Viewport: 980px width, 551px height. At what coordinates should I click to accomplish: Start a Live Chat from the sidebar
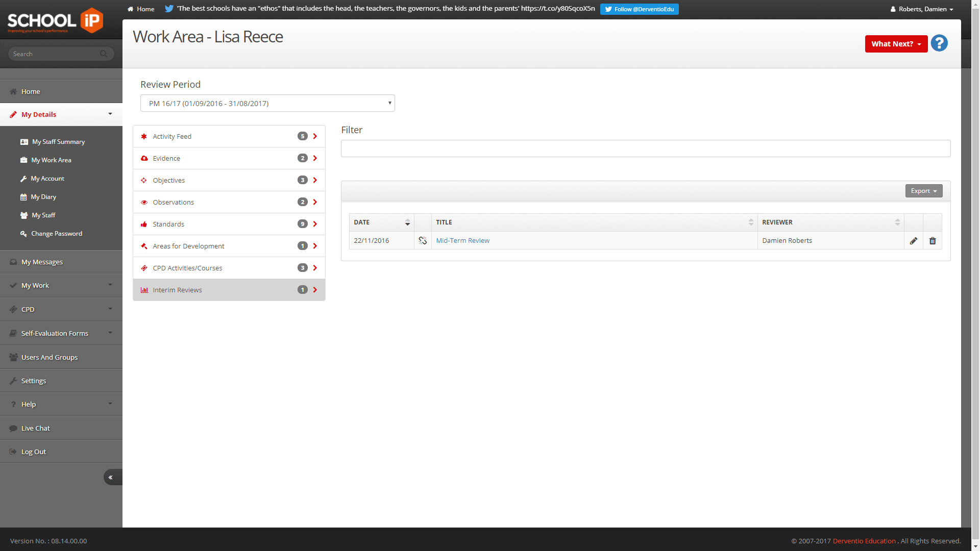(61, 428)
